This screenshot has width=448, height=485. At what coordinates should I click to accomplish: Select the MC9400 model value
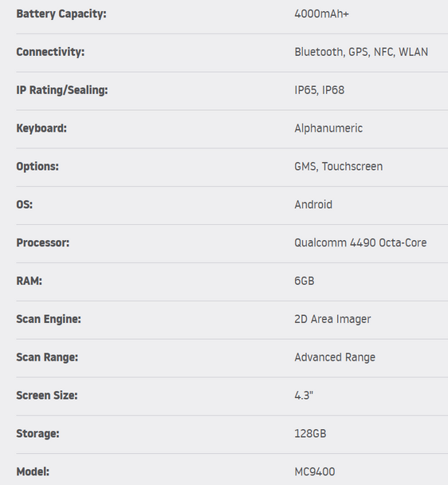[315, 472]
